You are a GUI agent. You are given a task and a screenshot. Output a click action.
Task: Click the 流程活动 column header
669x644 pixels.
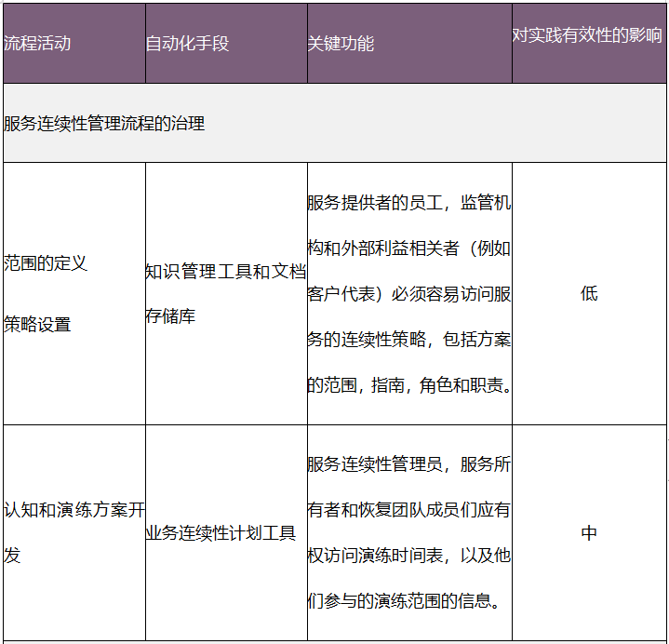pyautogui.click(x=37, y=44)
